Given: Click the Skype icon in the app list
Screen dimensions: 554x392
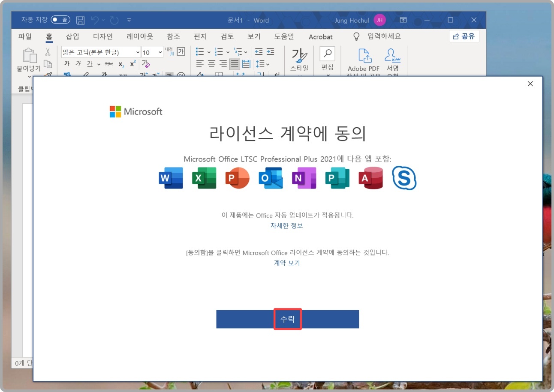Looking at the screenshot, I should (x=403, y=178).
